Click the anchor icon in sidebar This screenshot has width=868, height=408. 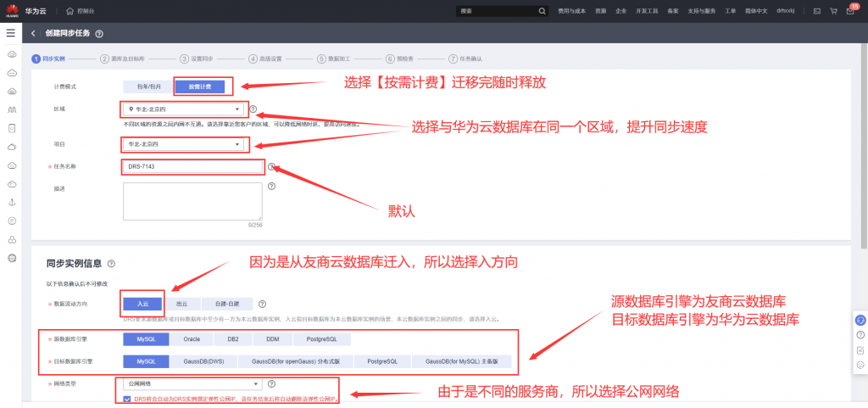[12, 203]
